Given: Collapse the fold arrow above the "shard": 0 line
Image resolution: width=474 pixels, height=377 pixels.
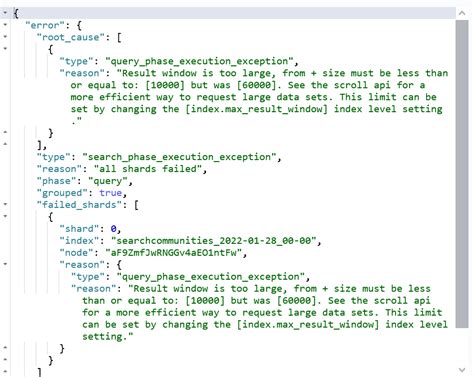Looking at the screenshot, I should point(5,216).
